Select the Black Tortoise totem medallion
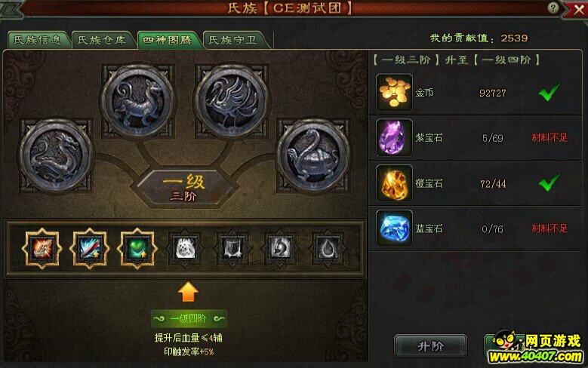Image resolution: width=588 pixels, height=368 pixels. 313,155
